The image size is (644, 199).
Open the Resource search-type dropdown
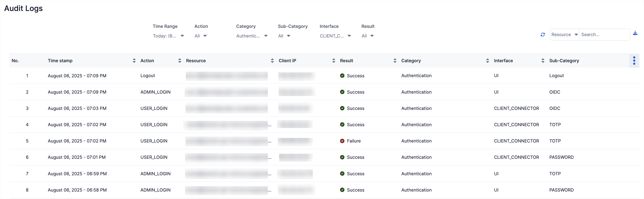point(564,35)
